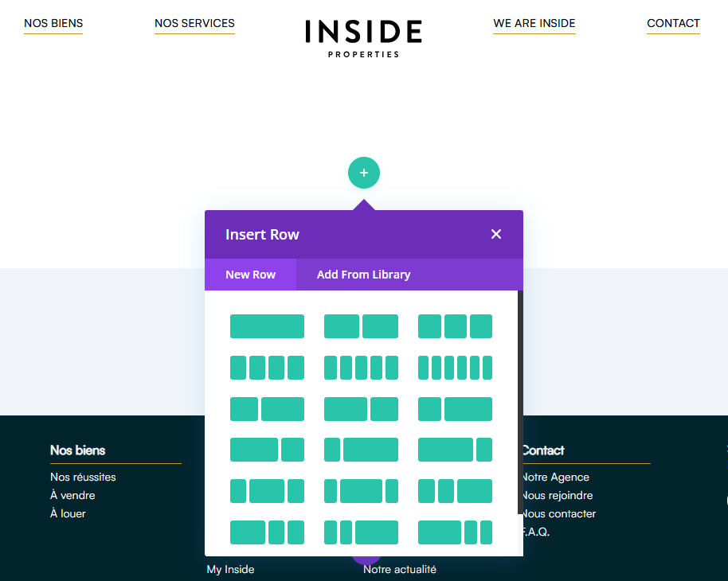Click the Insert Row panel scrollbar
728x581 pixels.
[x=520, y=398]
